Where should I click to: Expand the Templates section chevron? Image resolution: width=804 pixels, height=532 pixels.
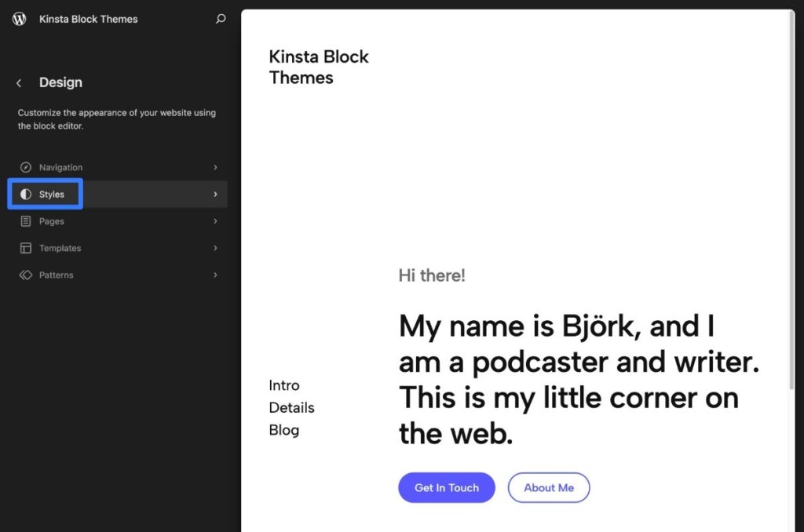(x=216, y=248)
